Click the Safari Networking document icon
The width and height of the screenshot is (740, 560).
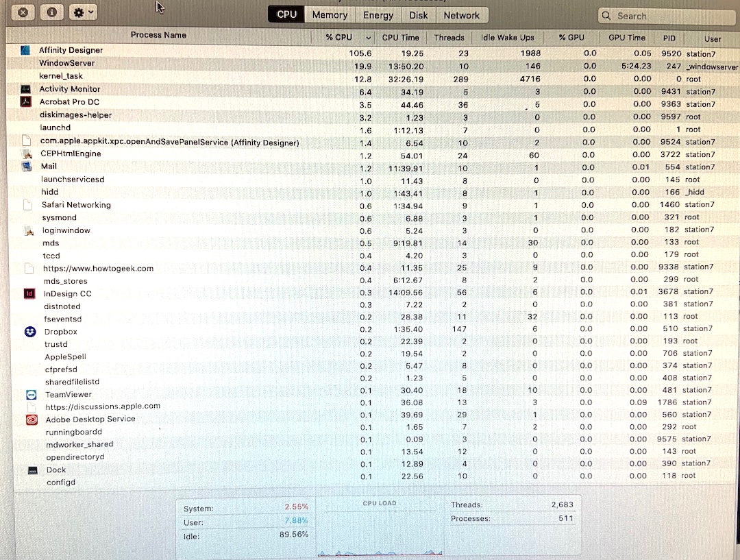point(28,205)
